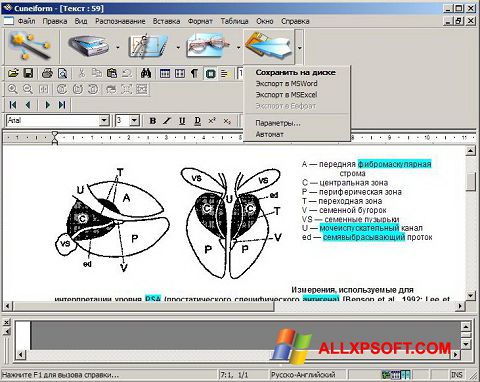Screen dimensions: 480x382
Task: Click the scanner image acquisition icon
Action: (x=89, y=47)
